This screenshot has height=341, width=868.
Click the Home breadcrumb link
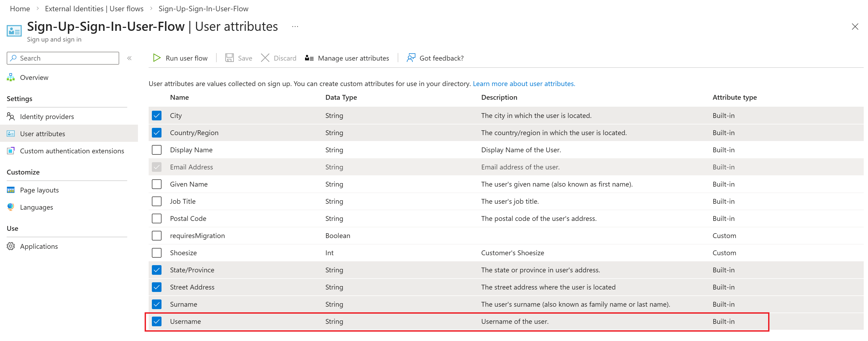pos(20,8)
